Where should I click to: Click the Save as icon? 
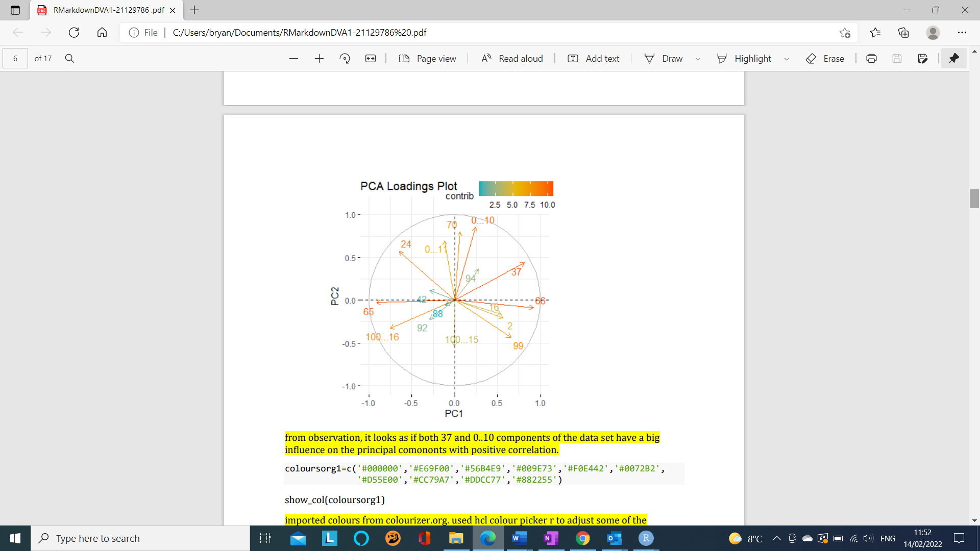[923, 58]
